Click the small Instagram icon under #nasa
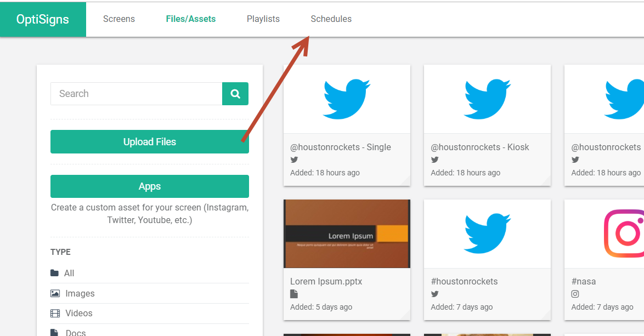644x336 pixels. [575, 294]
